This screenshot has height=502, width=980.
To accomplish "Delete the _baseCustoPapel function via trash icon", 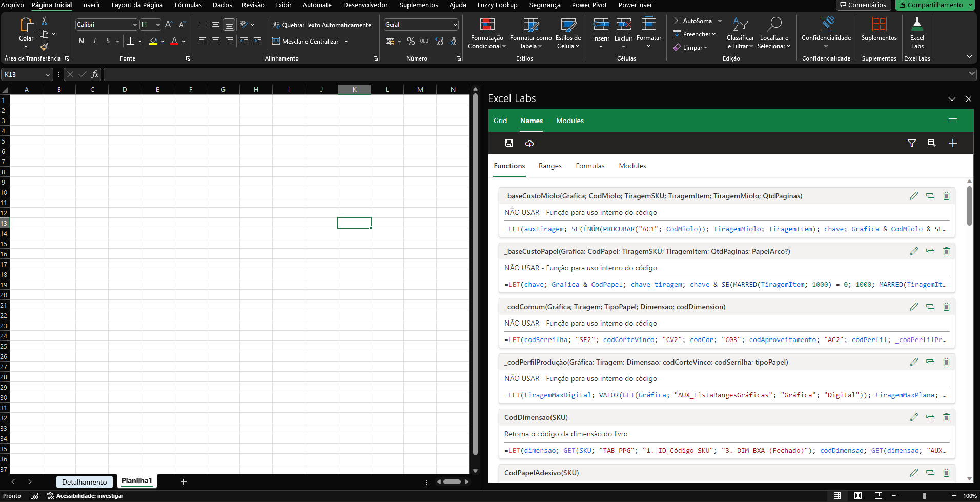I will pos(947,251).
